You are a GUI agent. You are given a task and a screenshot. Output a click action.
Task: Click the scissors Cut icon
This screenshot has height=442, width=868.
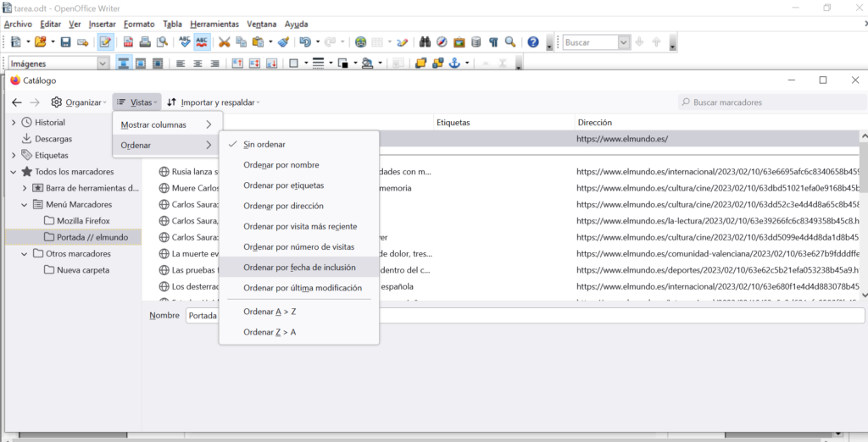[x=225, y=41]
